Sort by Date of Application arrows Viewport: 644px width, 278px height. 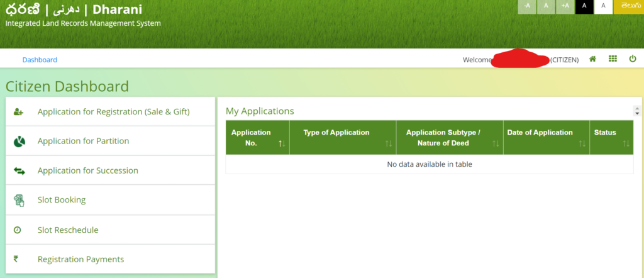click(x=582, y=143)
